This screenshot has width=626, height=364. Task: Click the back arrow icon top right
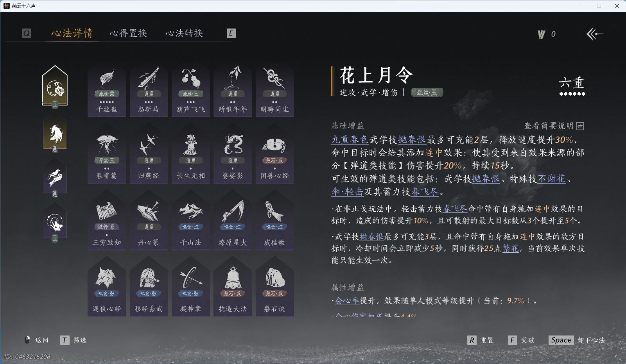(594, 34)
